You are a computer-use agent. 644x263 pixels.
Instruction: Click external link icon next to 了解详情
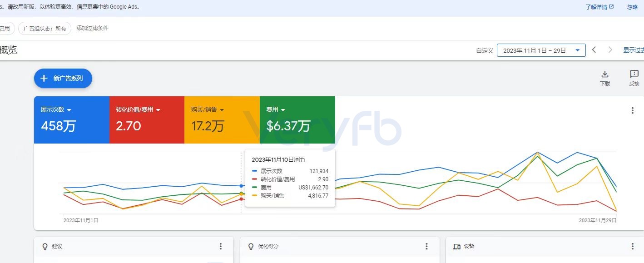611,7
